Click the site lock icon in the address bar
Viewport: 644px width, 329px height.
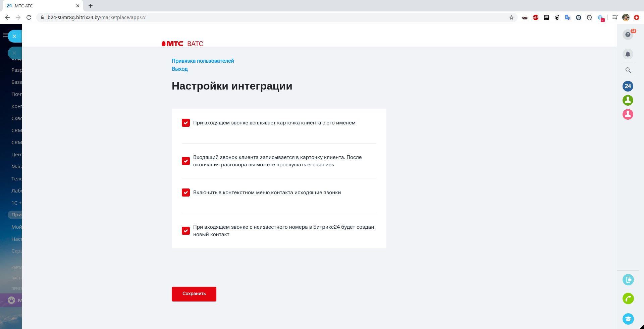42,17
